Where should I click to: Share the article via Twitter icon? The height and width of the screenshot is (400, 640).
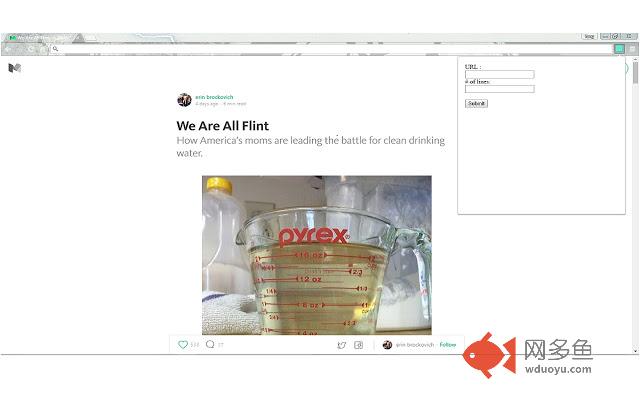coord(341,345)
